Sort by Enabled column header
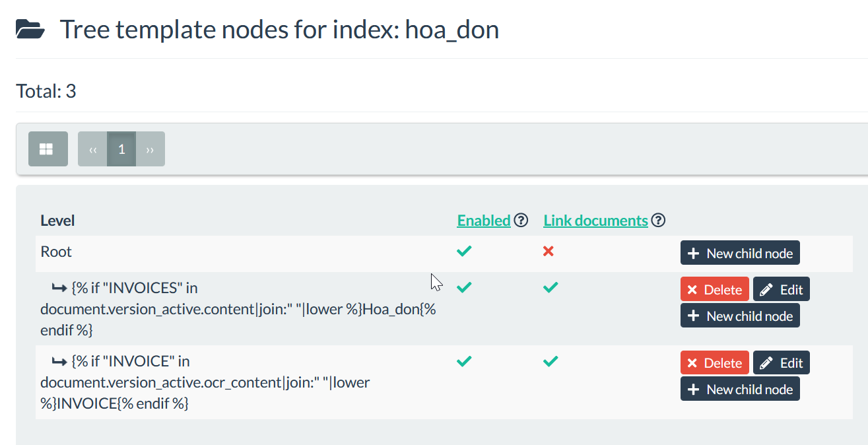The image size is (868, 445). [484, 221]
